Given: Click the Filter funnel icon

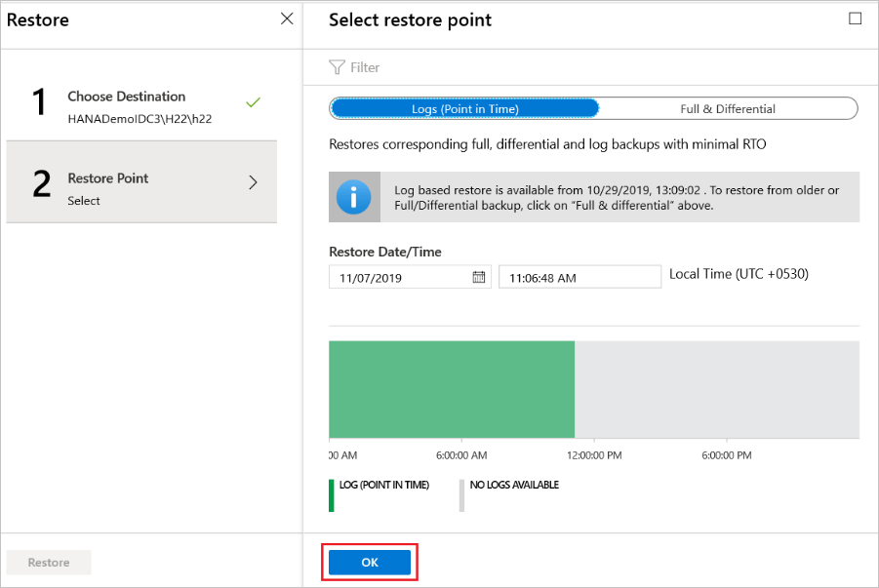Looking at the screenshot, I should point(339,66).
